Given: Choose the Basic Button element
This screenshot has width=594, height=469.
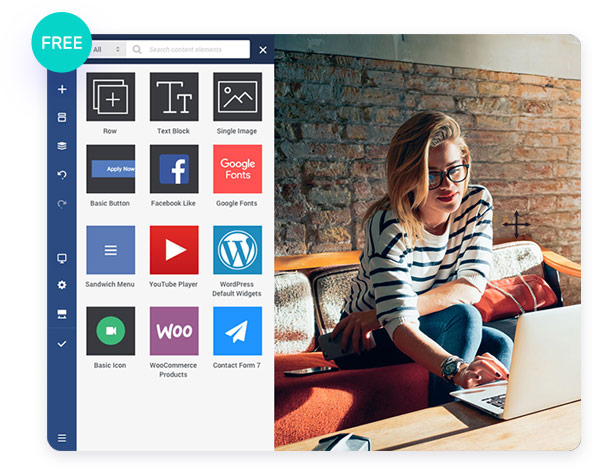Looking at the screenshot, I should pyautogui.click(x=111, y=176).
